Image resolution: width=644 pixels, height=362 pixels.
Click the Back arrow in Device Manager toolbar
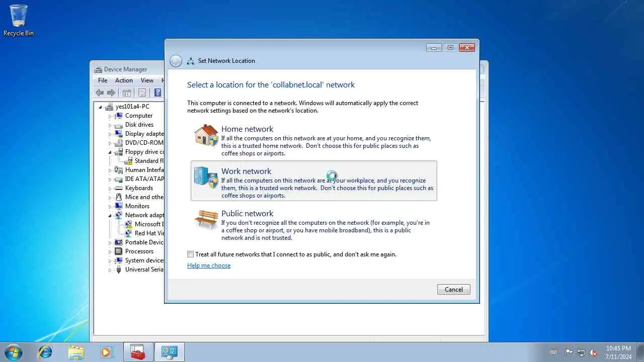click(100, 93)
